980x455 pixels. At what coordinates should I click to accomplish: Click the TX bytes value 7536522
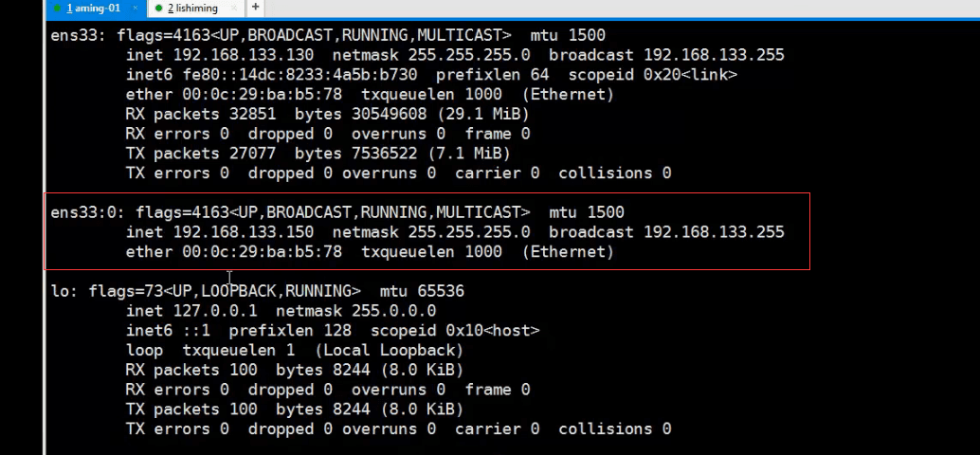385,154
